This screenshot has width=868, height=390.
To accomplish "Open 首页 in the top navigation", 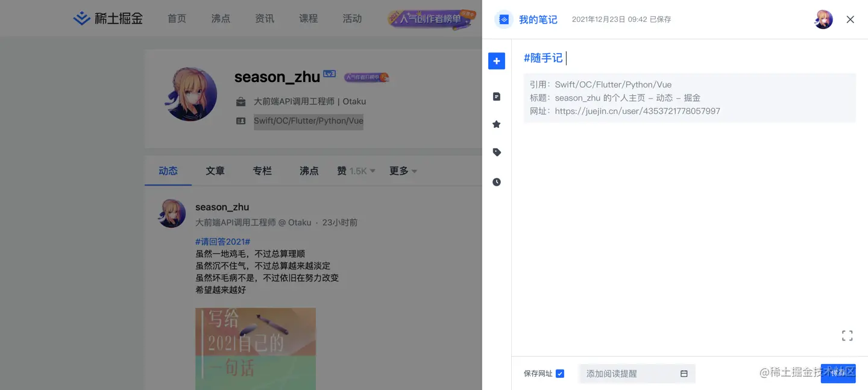I will [x=177, y=19].
